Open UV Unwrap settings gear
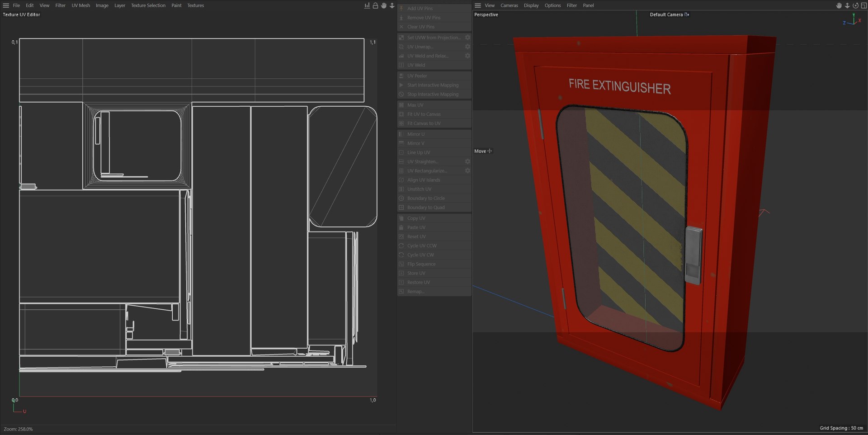The image size is (868, 435). pyautogui.click(x=467, y=47)
